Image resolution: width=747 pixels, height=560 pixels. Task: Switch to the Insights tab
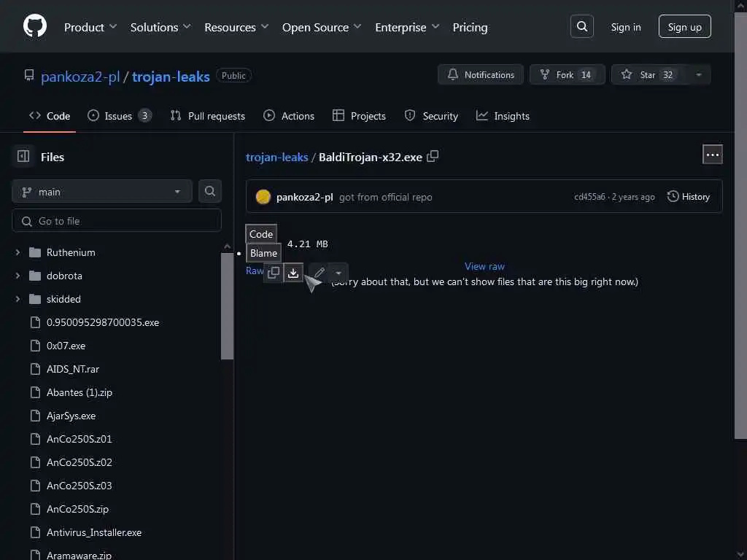pos(503,116)
